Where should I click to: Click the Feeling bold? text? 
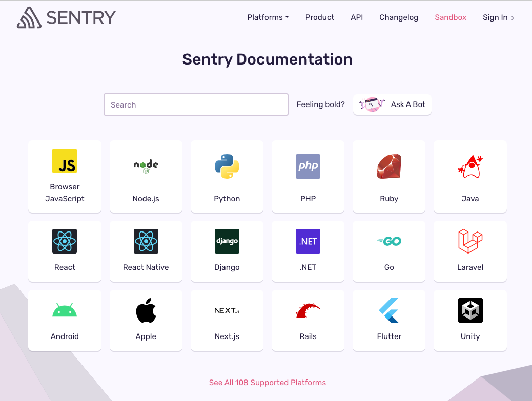[321, 104]
